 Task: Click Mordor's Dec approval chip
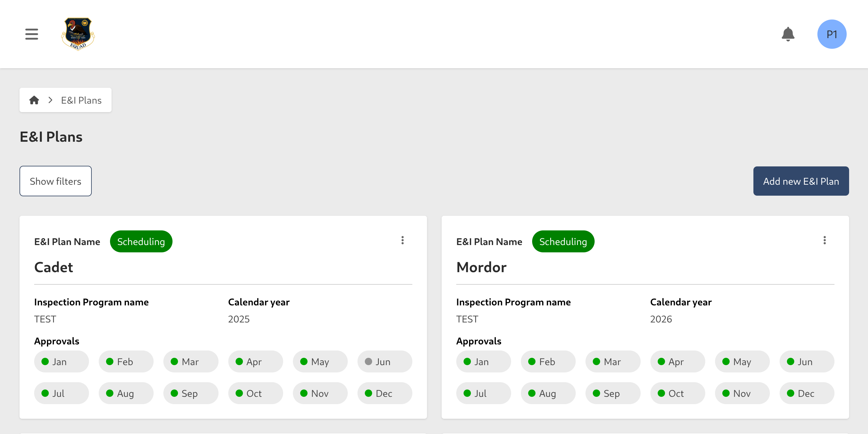pos(807,393)
